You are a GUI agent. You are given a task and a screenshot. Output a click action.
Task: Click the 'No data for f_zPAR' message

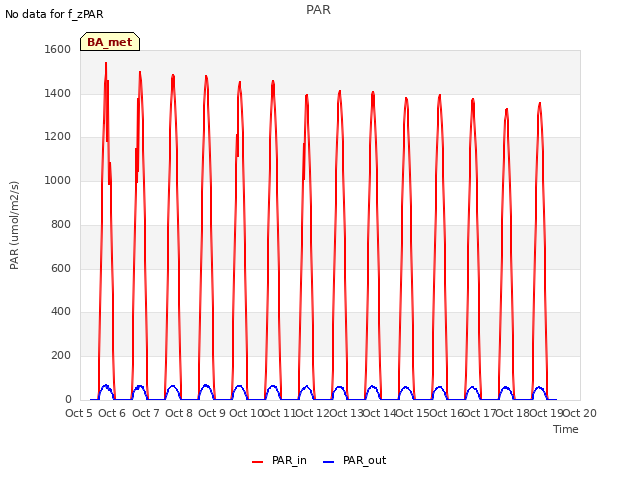(54, 14)
